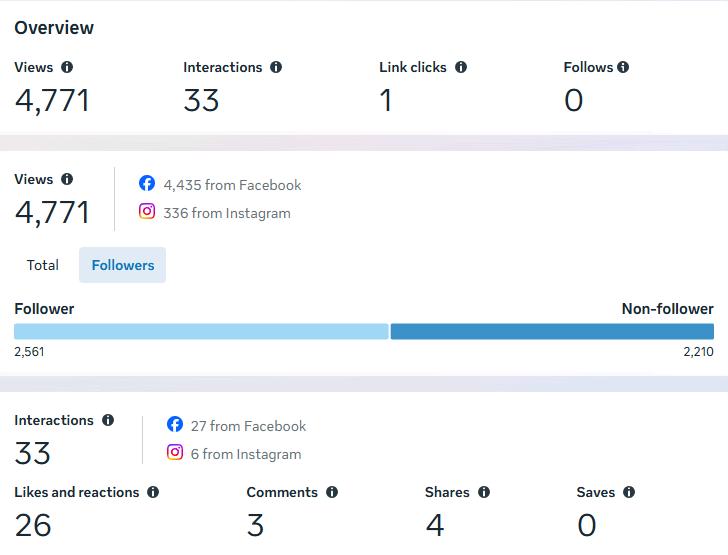
Task: Click the Instagram icon in Views breakdown
Action: coord(147,211)
